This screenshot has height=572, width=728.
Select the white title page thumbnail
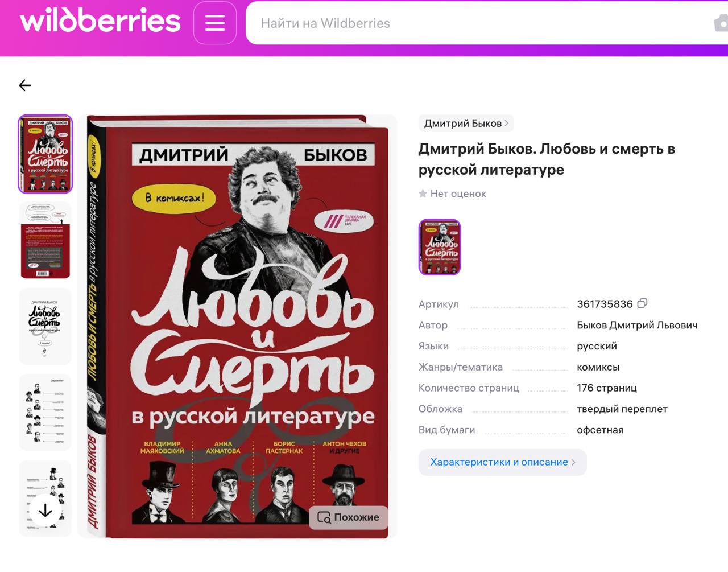[45, 326]
